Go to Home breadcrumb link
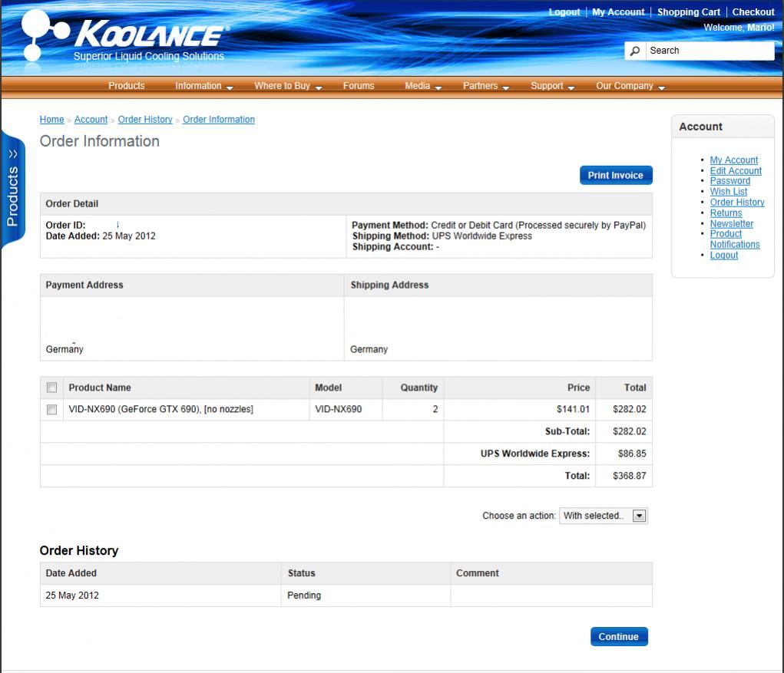The height and width of the screenshot is (673, 784). 52,120
